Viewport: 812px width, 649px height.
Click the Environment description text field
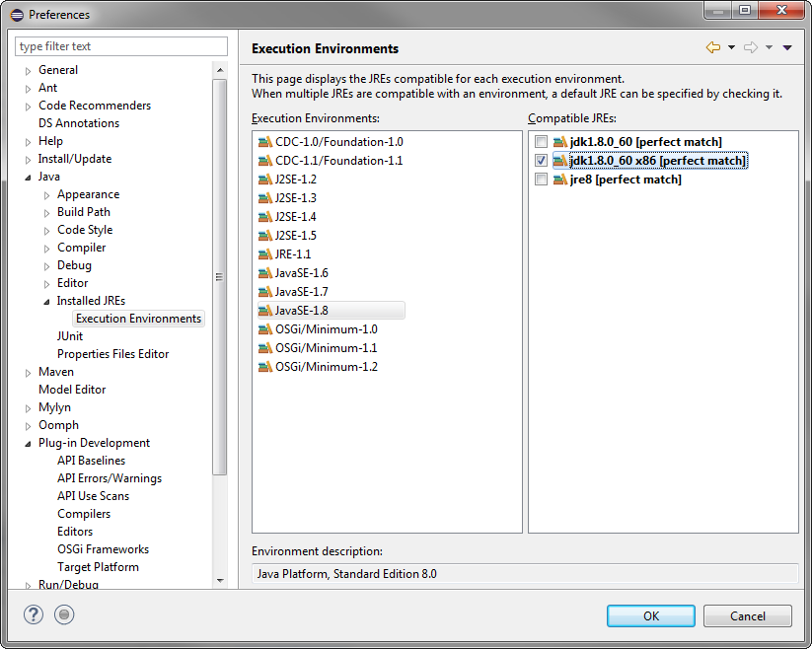525,574
